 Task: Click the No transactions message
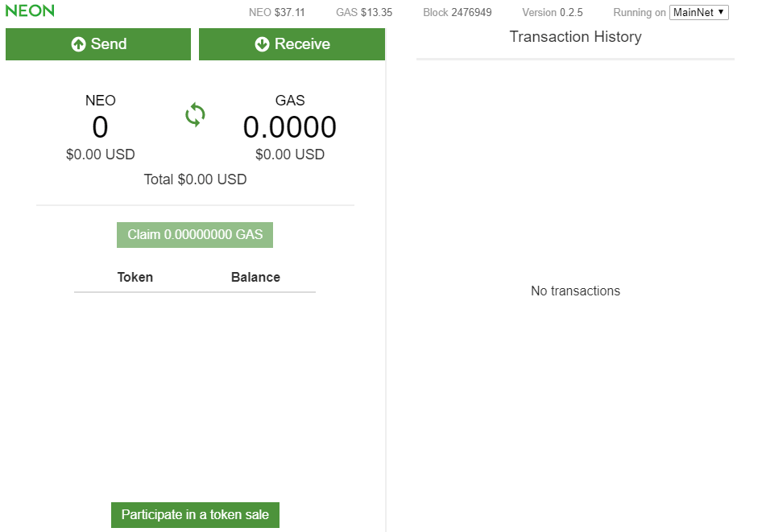(x=575, y=291)
